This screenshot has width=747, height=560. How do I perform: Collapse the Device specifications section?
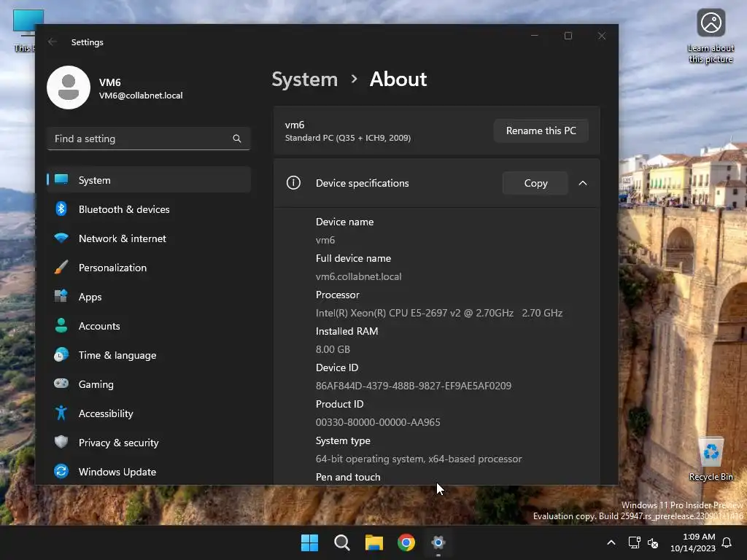click(583, 183)
